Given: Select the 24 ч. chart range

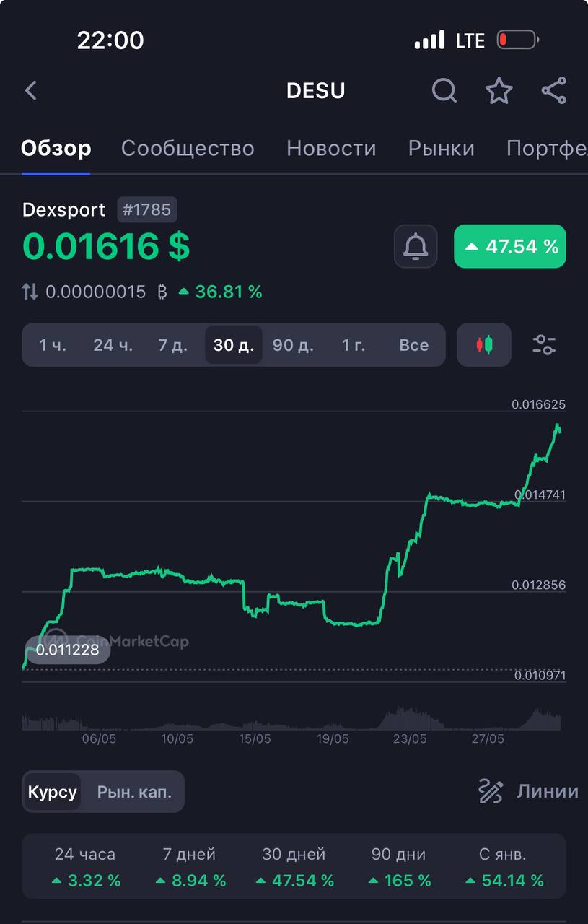Looking at the screenshot, I should coord(113,345).
